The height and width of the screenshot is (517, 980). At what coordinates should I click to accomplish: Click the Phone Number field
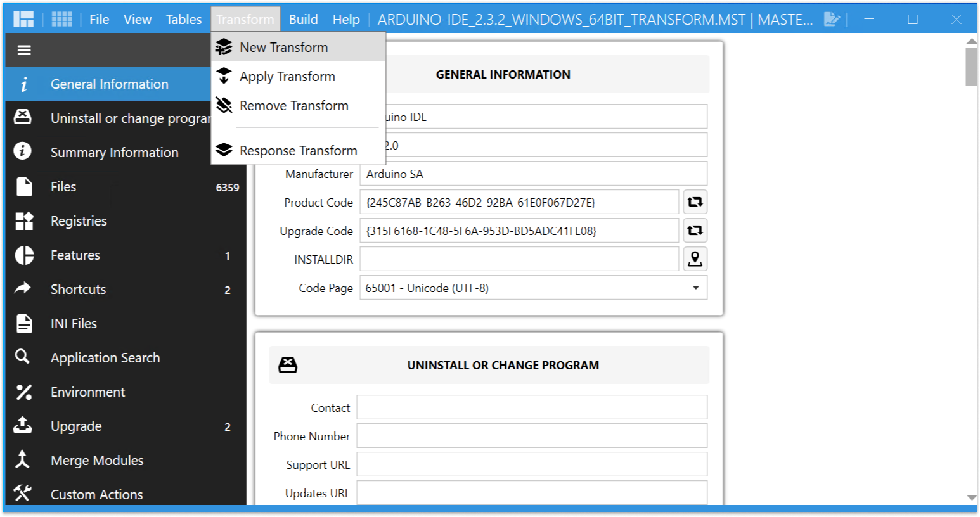pos(532,436)
